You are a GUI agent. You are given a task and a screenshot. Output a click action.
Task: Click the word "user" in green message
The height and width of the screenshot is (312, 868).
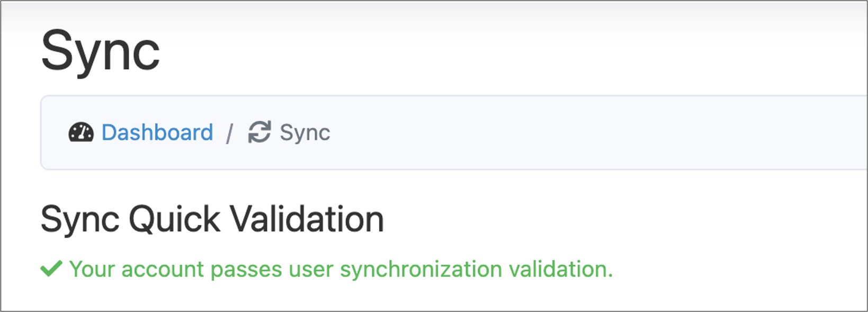click(x=311, y=270)
